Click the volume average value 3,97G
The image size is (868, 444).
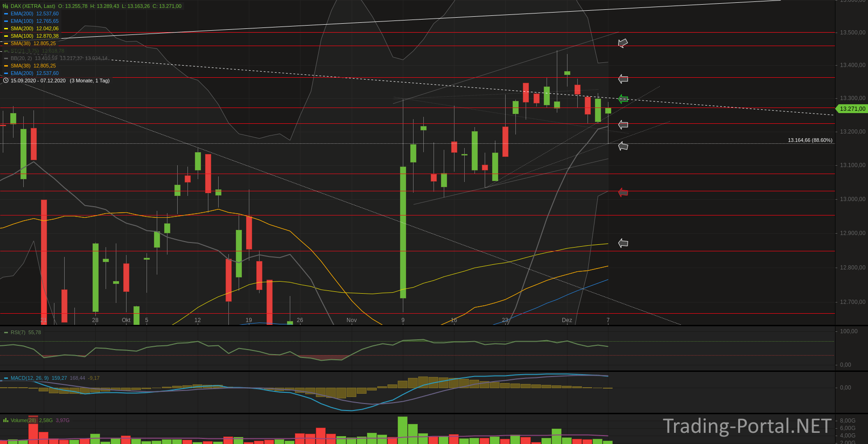tap(62, 420)
